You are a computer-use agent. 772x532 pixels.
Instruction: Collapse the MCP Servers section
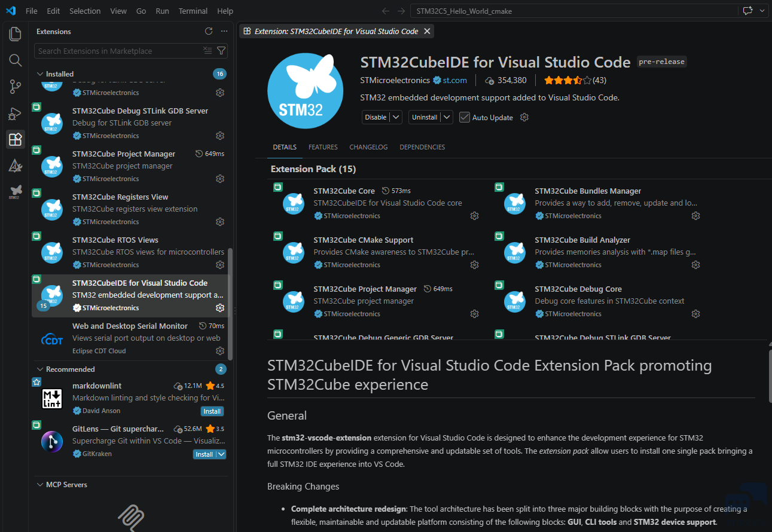point(40,485)
